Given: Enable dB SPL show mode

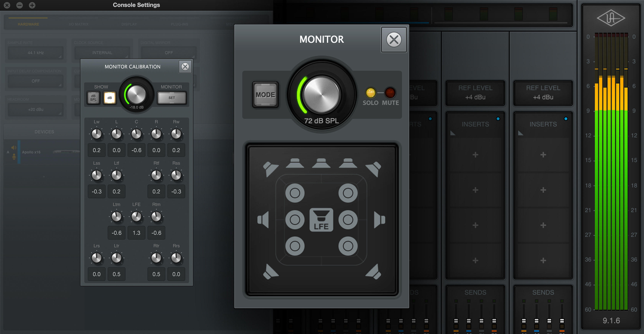Looking at the screenshot, I should (93, 98).
